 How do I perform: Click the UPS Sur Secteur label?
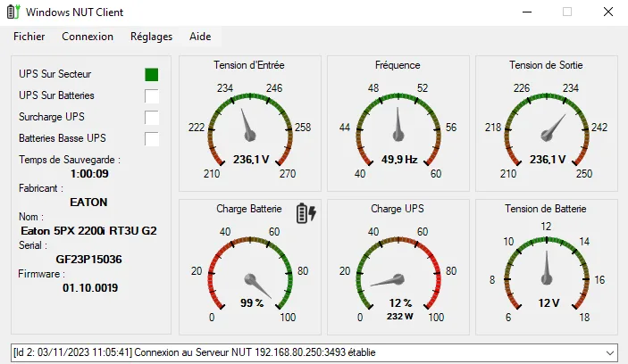point(54,74)
